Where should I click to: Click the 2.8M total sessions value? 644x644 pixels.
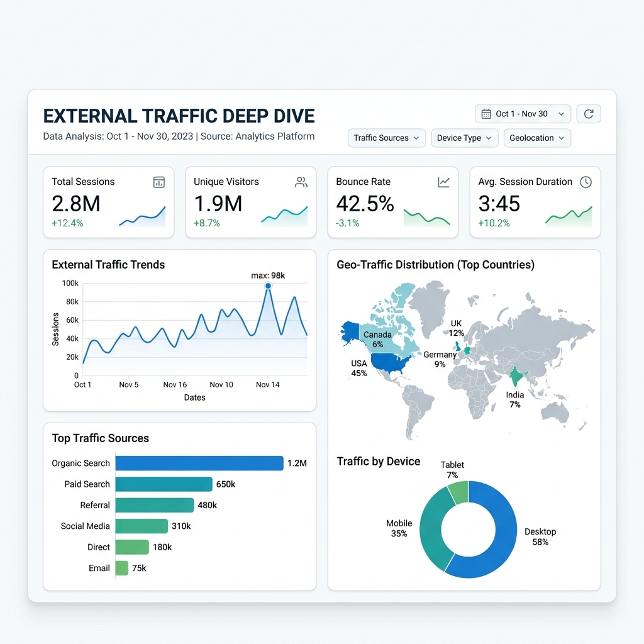point(76,204)
